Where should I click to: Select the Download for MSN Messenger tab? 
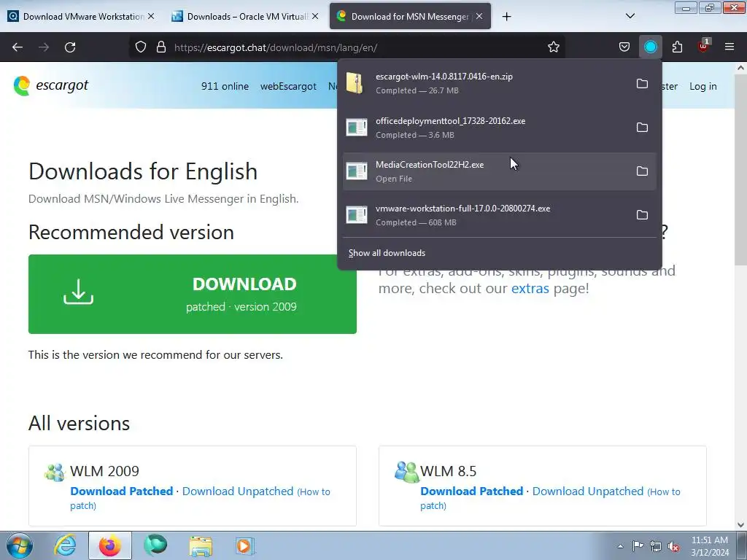point(410,16)
